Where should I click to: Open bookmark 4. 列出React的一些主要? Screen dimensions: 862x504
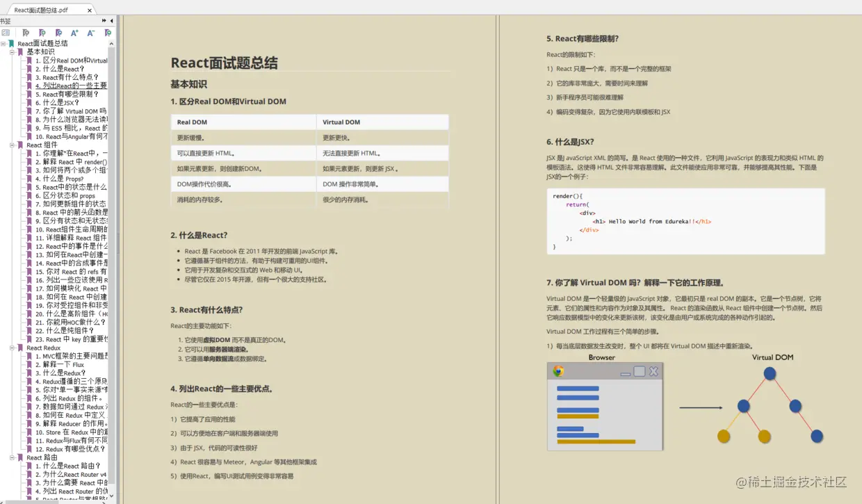tap(72, 86)
